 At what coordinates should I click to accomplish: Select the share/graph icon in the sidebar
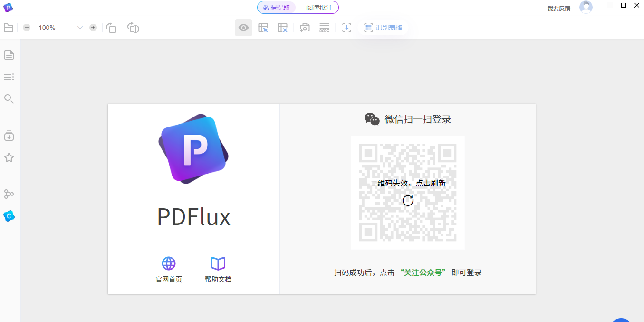coord(9,194)
